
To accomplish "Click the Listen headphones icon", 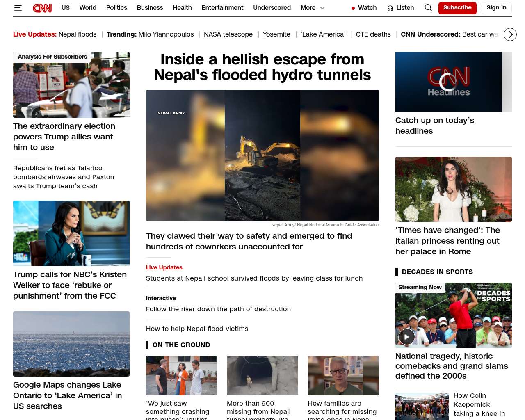I will tap(390, 8).
